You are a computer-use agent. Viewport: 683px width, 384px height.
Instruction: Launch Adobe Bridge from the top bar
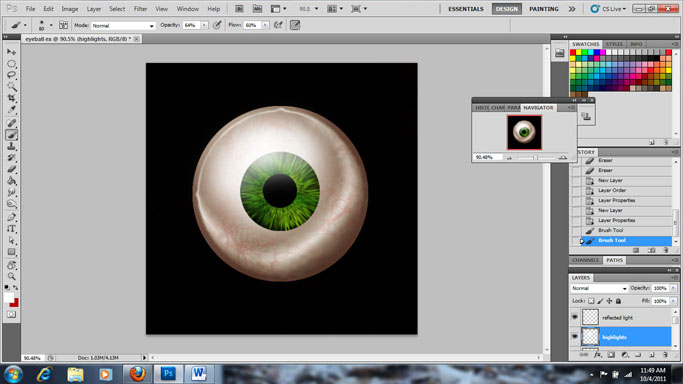coord(239,9)
